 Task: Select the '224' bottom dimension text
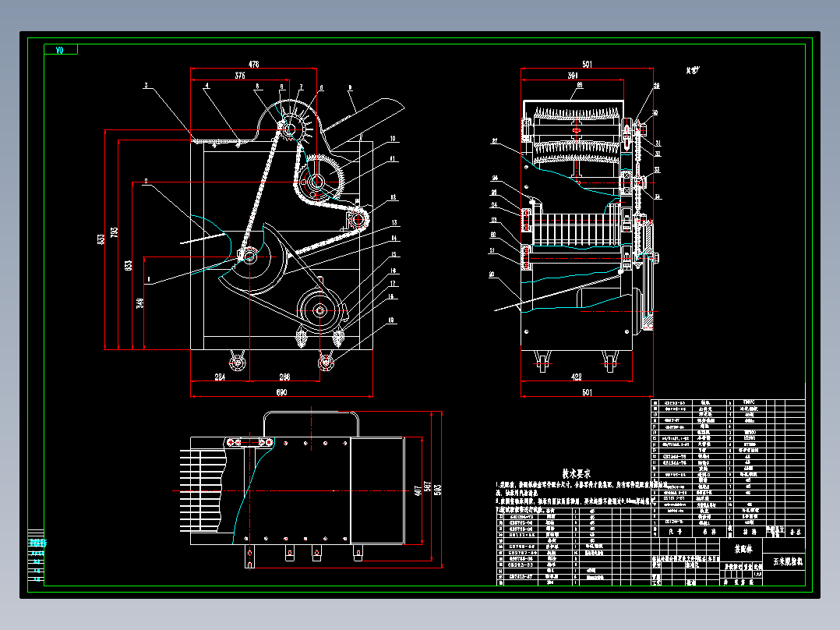tap(220, 377)
